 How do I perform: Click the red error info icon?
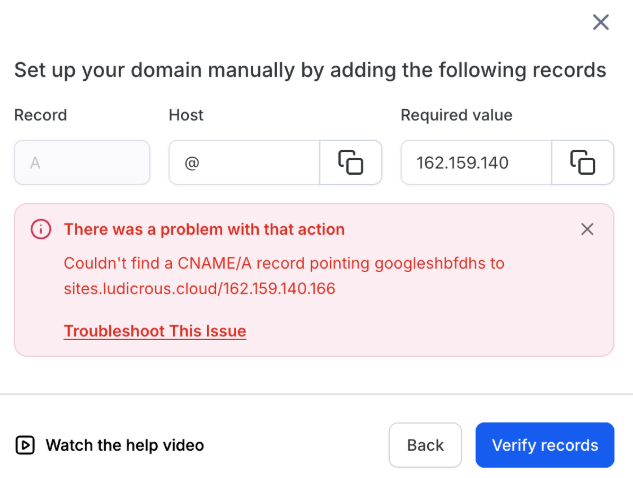coord(41,229)
